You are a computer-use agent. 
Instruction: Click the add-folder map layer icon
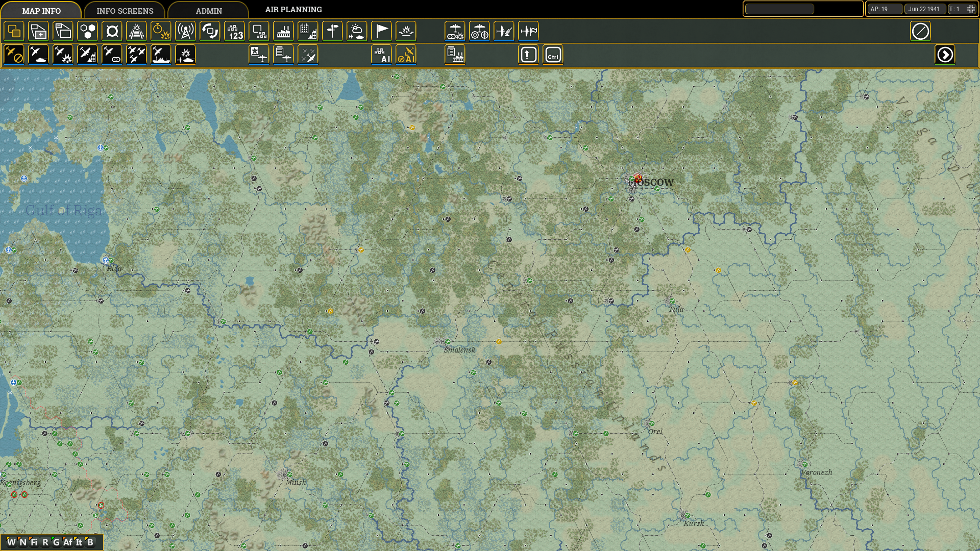point(38,31)
